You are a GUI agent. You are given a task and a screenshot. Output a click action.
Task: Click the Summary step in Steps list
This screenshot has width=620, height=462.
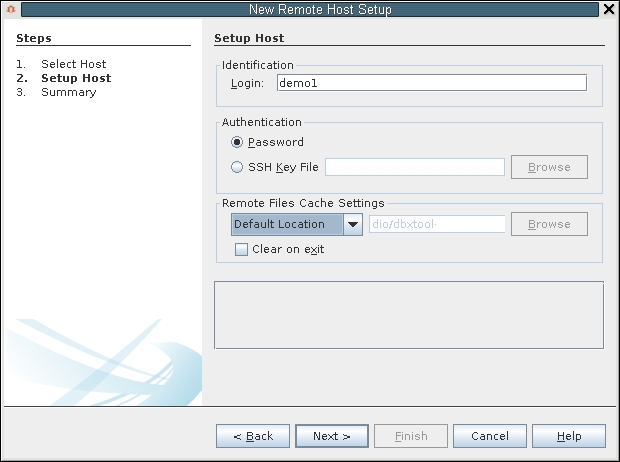[x=68, y=92]
